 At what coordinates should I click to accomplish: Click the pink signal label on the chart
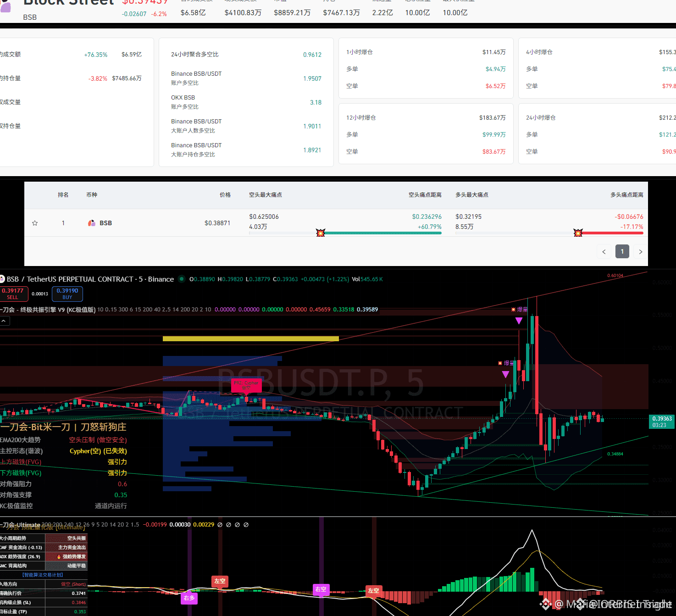click(x=246, y=385)
